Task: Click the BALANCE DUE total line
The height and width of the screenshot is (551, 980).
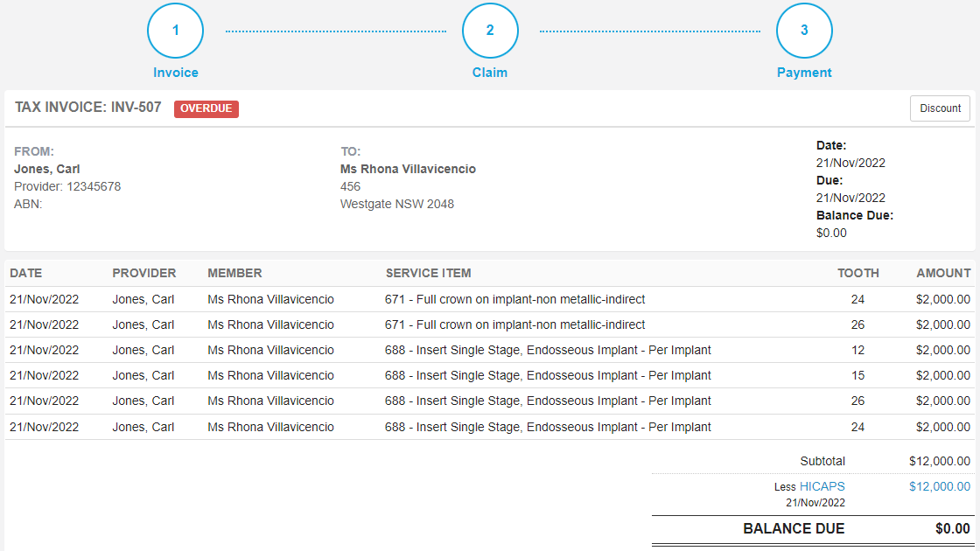Action: click(x=794, y=528)
